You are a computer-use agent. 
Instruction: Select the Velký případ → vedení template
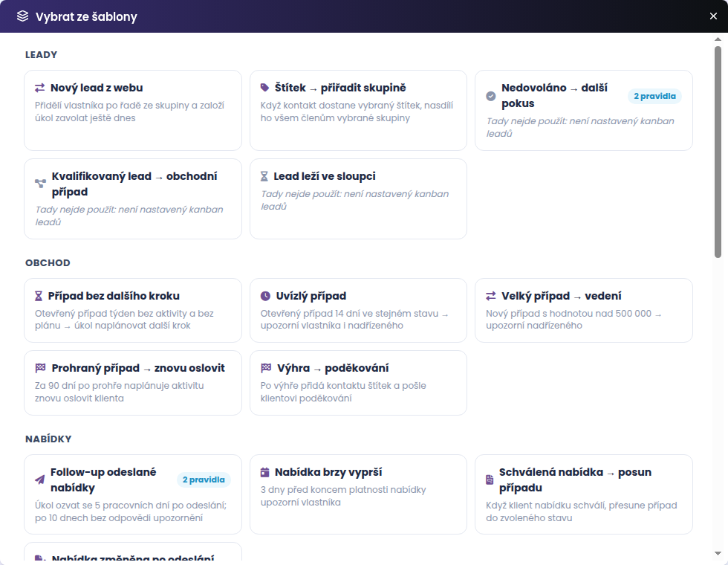pyautogui.click(x=584, y=311)
